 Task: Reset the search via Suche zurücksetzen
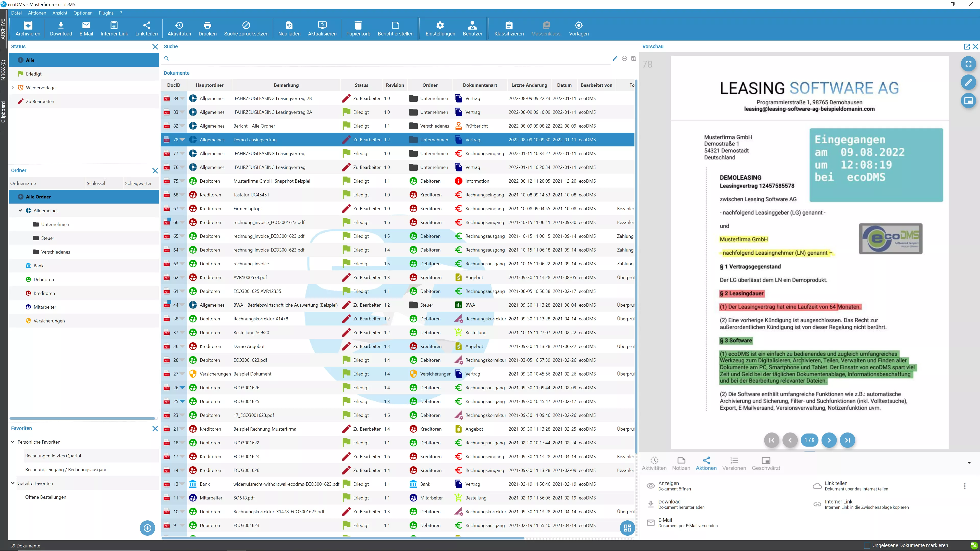point(246,29)
